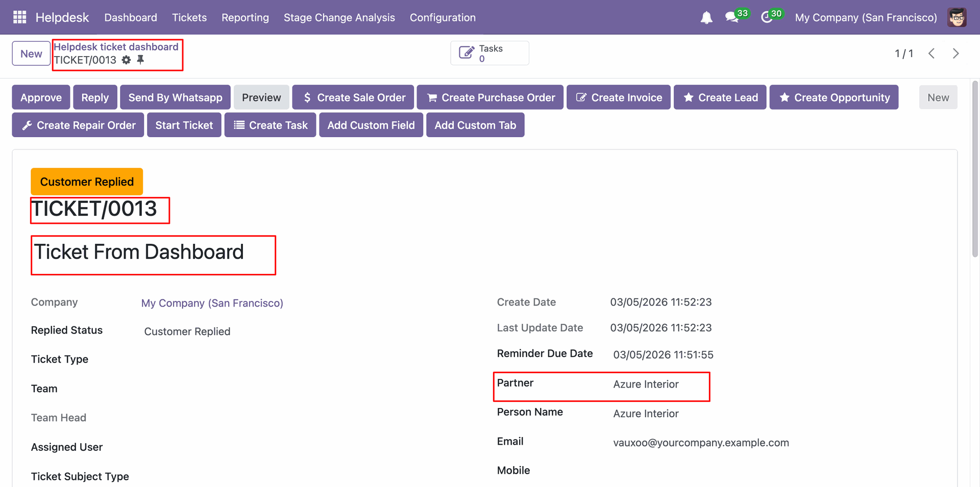Image resolution: width=980 pixels, height=487 pixels.
Task: Click the Ticket From Dashboard title field
Action: pyautogui.click(x=139, y=252)
